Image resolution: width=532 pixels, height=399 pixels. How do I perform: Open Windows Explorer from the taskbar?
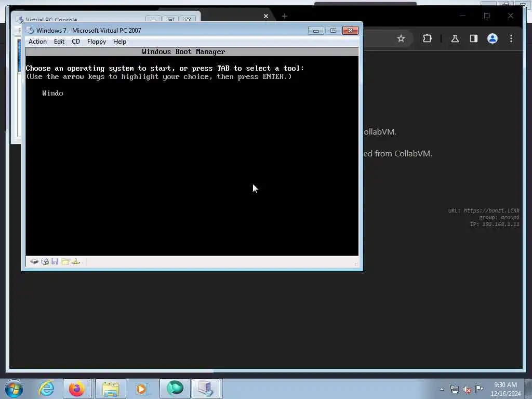click(x=111, y=389)
